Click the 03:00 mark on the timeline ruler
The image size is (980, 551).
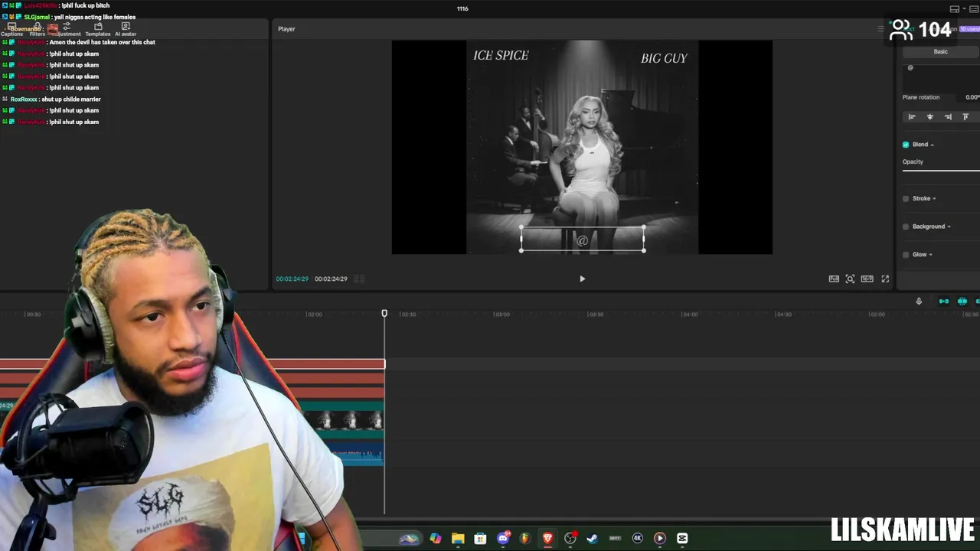501,315
